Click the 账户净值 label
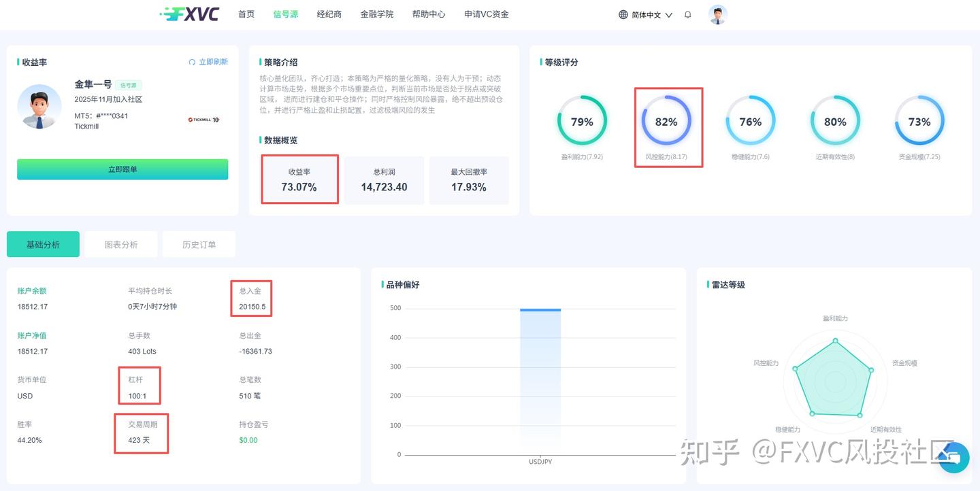This screenshot has width=980, height=491. pos(32,335)
